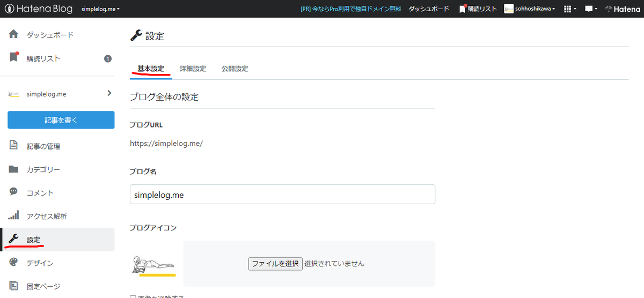Screen dimensions: 644x298
Task: Click the home icon beside ダッシュボード
Action: (14, 35)
